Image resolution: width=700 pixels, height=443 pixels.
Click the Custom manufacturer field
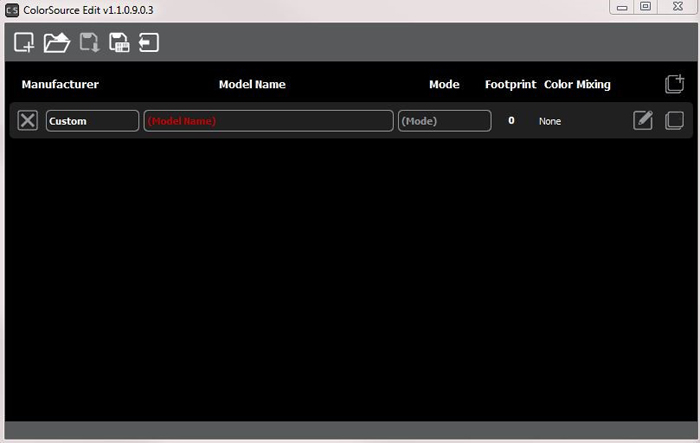(x=92, y=121)
